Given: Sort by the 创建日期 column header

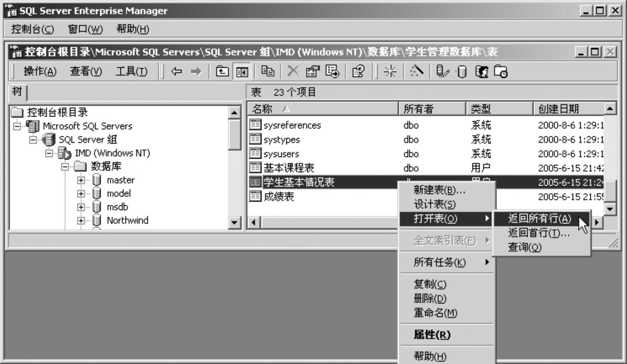Looking at the screenshot, I should click(569, 109).
